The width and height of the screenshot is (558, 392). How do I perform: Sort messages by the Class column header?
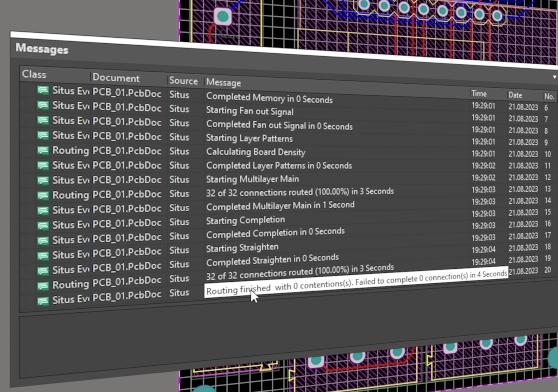pos(34,74)
